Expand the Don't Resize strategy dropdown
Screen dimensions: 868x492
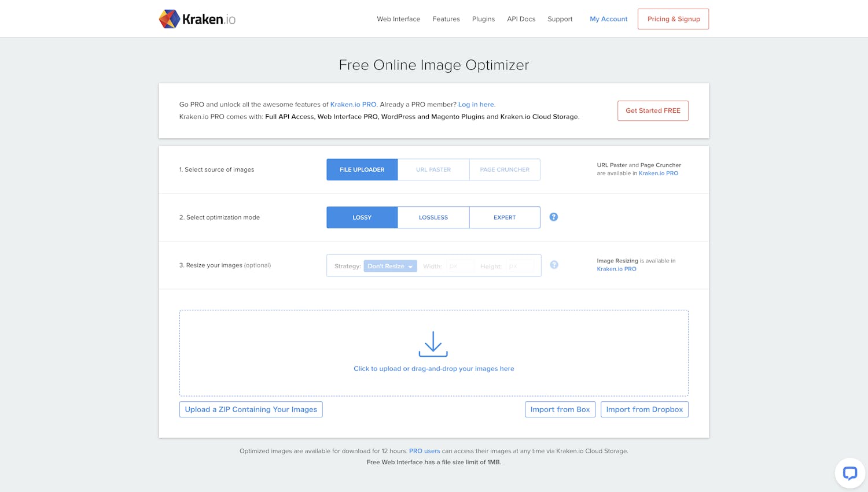(390, 266)
